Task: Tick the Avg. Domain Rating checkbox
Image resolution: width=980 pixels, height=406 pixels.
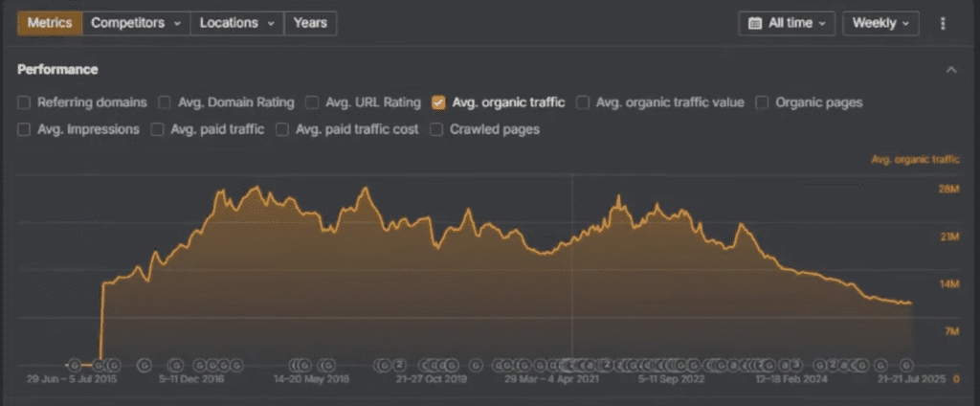Action: click(x=166, y=101)
